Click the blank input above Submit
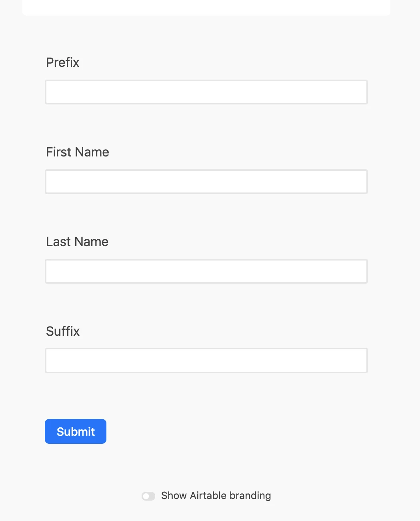 [x=206, y=361]
